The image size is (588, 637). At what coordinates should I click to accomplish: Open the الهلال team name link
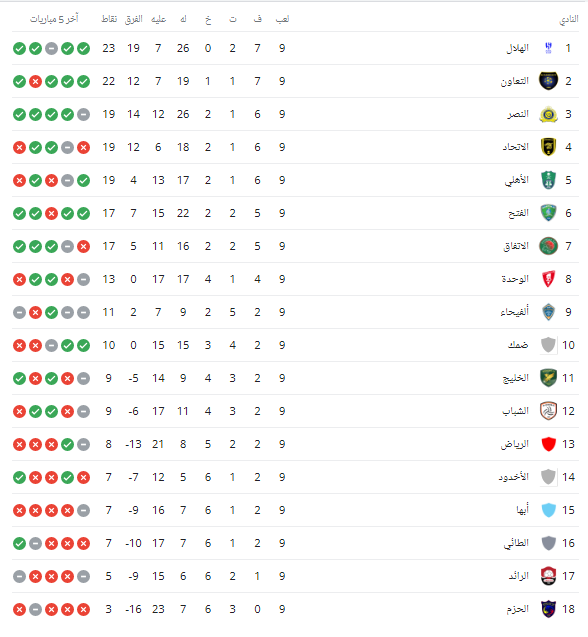(517, 48)
